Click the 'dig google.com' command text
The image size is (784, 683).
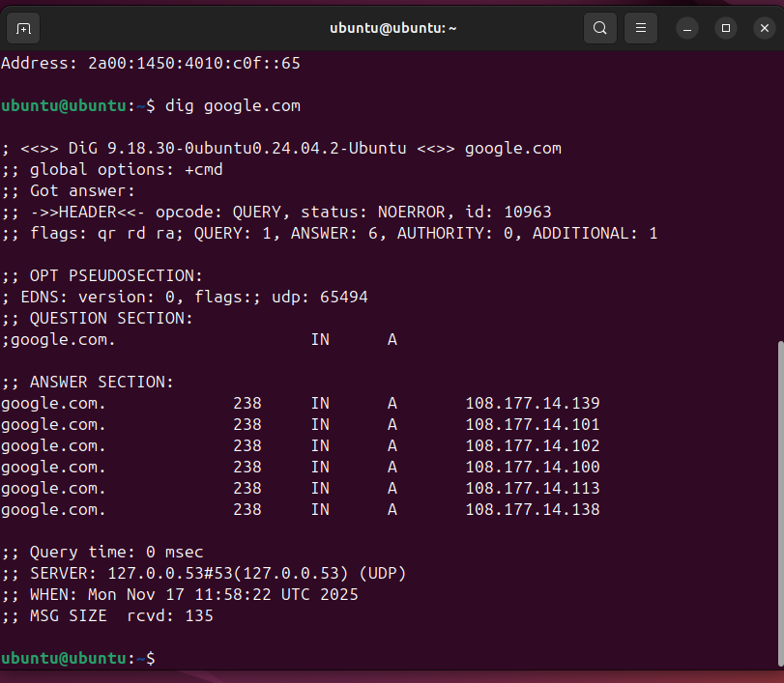[x=232, y=105]
